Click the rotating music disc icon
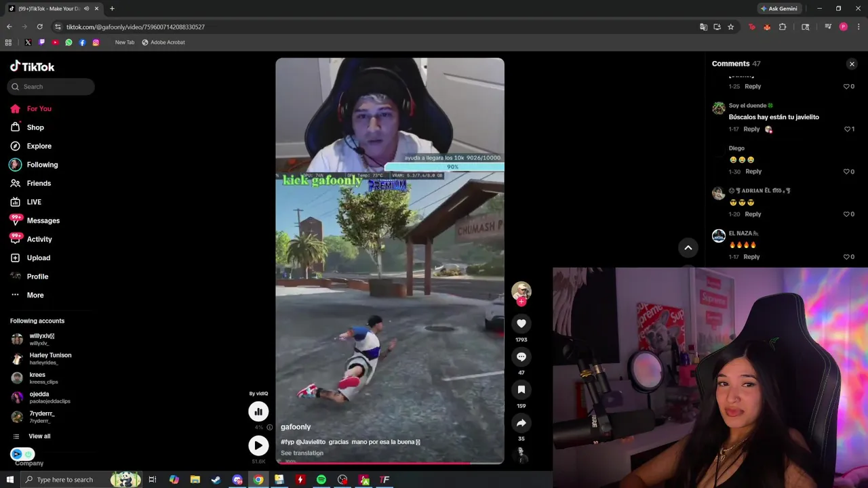 [x=521, y=455]
